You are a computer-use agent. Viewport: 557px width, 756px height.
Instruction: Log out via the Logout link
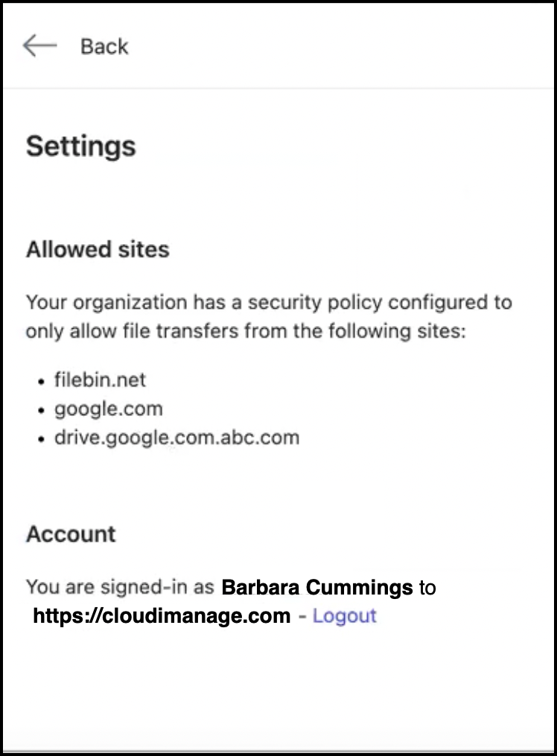tap(344, 616)
